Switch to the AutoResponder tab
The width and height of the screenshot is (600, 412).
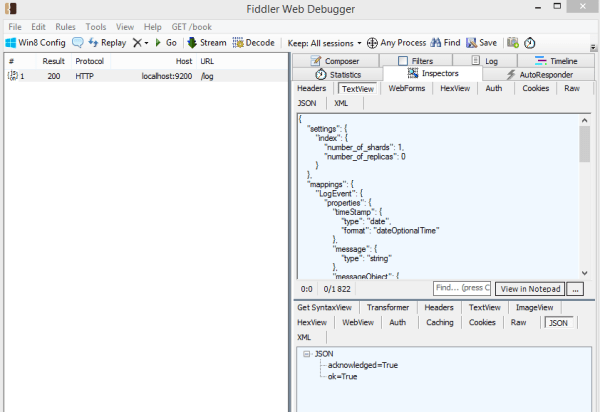tap(540, 74)
